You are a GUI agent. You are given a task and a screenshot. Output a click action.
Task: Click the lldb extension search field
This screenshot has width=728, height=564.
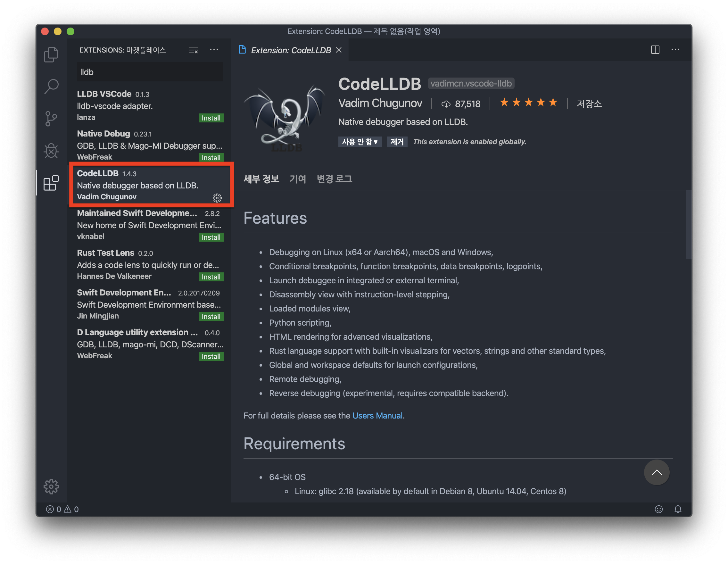150,72
